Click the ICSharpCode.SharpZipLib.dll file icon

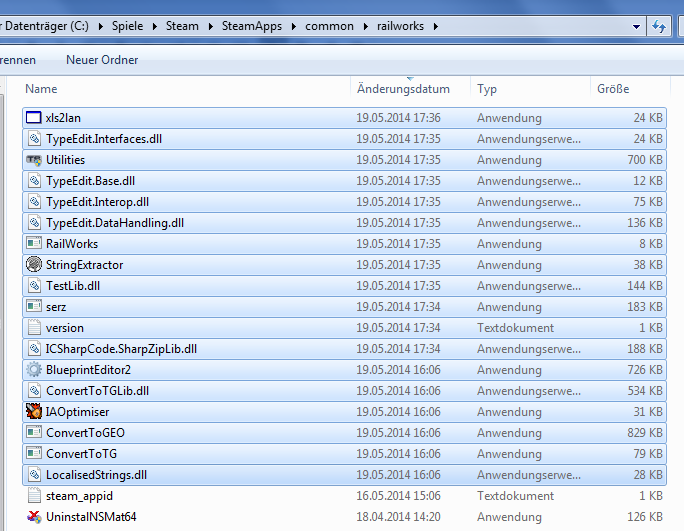[x=34, y=349]
